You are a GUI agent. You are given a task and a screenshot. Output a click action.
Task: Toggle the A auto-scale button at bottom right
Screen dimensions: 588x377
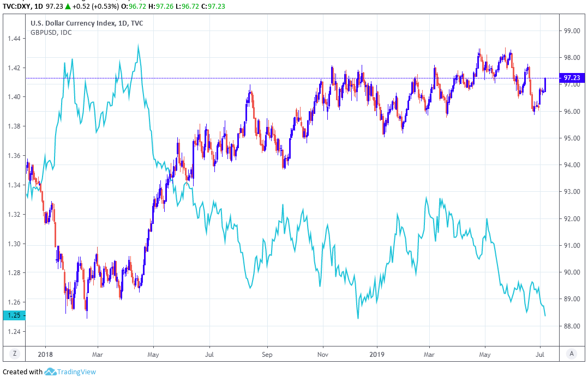tap(572, 354)
